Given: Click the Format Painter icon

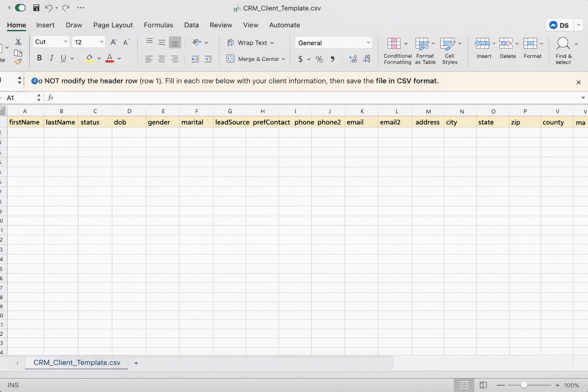Looking at the screenshot, I should 18,62.
